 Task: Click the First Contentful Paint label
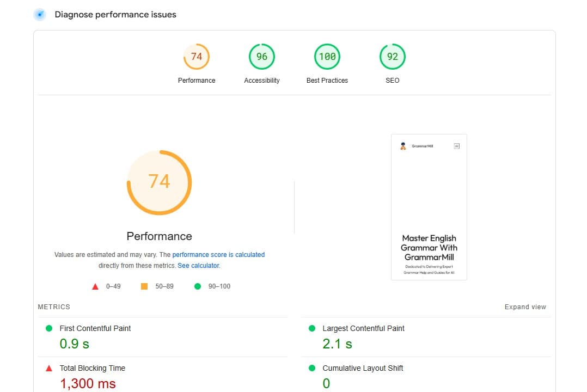[95, 328]
